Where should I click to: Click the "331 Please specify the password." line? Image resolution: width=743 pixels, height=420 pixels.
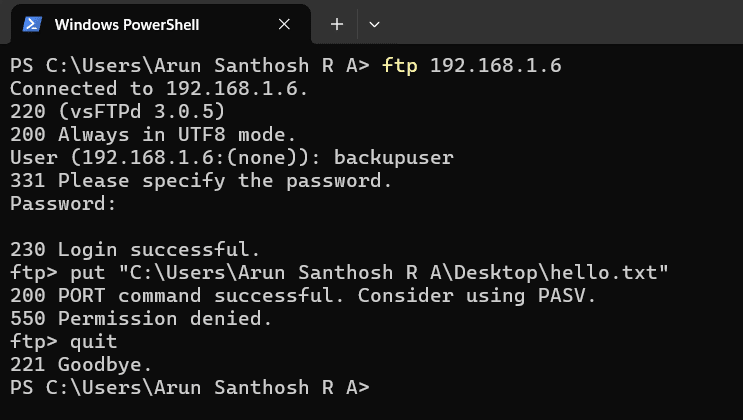(x=201, y=181)
